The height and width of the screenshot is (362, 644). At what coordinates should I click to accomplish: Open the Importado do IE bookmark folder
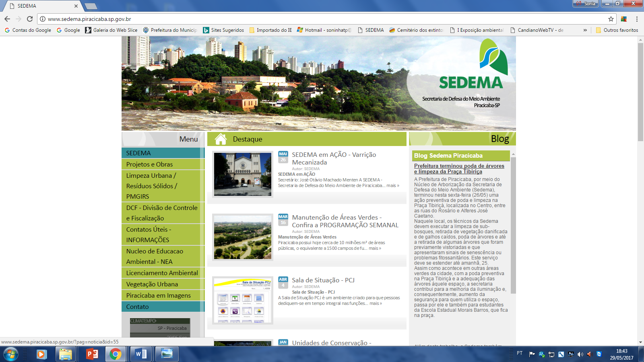click(270, 30)
